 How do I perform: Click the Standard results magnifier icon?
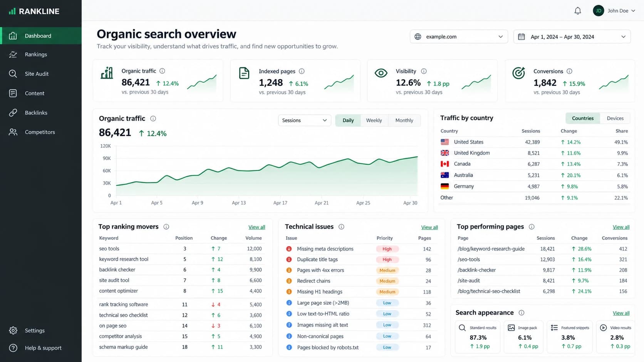click(x=462, y=328)
